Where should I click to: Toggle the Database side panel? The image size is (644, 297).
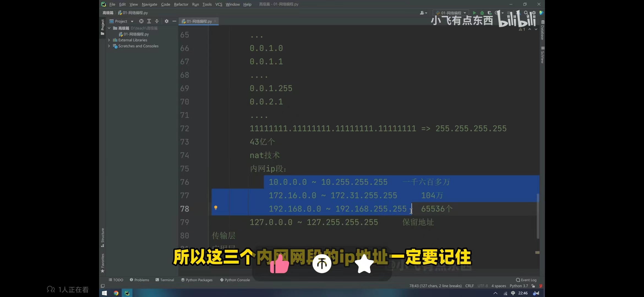(x=542, y=30)
